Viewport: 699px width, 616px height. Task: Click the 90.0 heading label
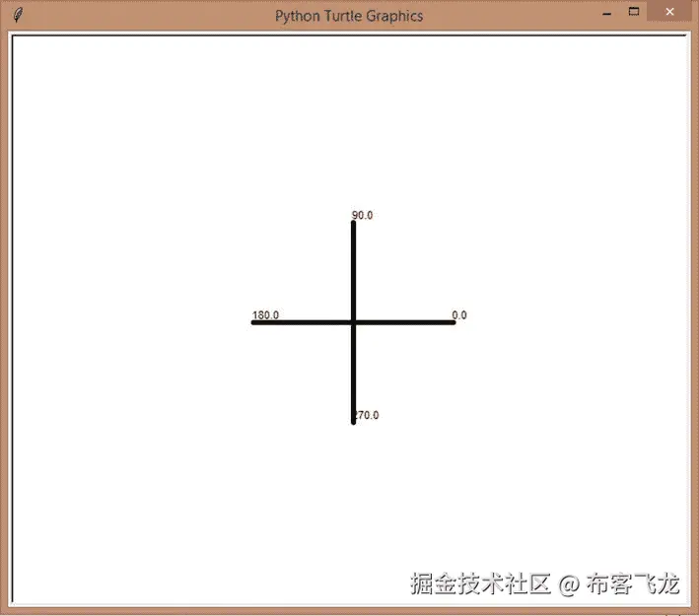coord(362,215)
